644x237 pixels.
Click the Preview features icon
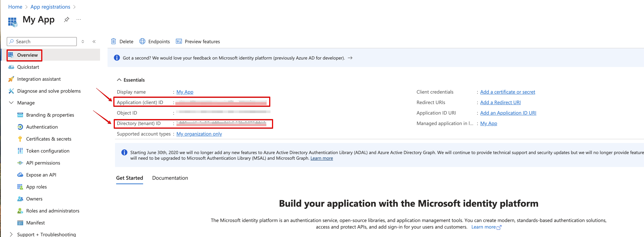coord(179,41)
